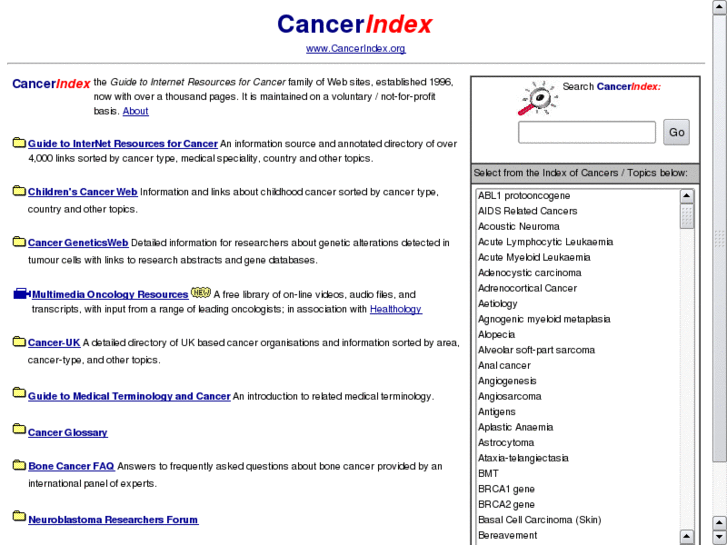Open the Bone Cancer FAQ link
Screen dimensions: 727x545
71,466
